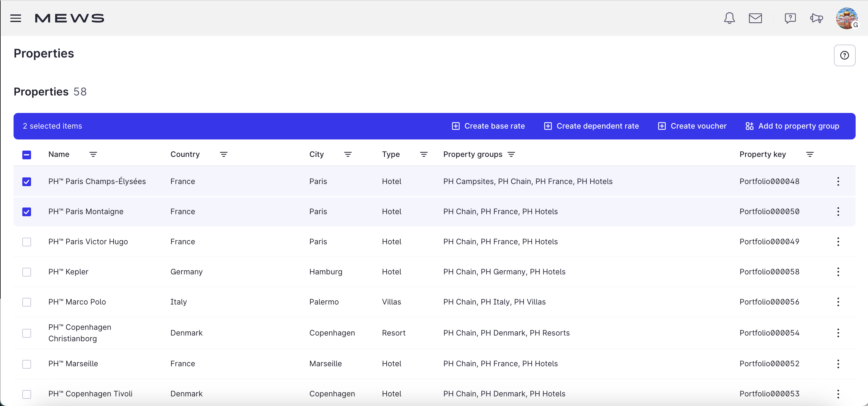The image size is (868, 406).
Task: Check PH Kepler row checkbox
Action: tap(27, 272)
